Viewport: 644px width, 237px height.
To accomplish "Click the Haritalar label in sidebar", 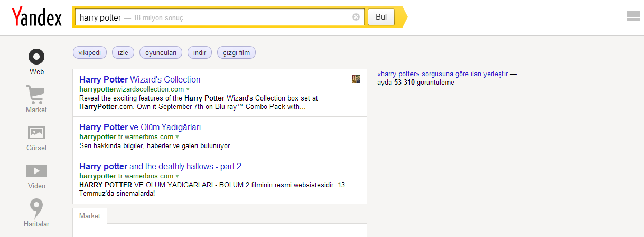I will click(x=36, y=224).
